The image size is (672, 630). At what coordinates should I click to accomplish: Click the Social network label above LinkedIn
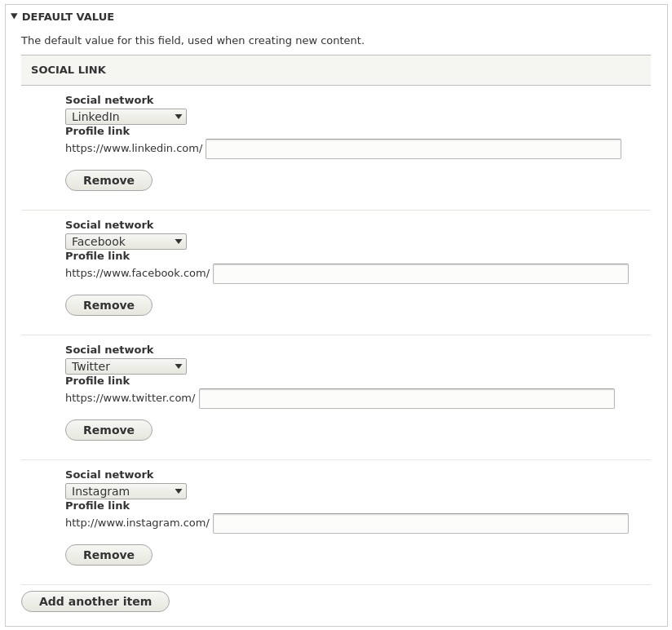[x=109, y=100]
